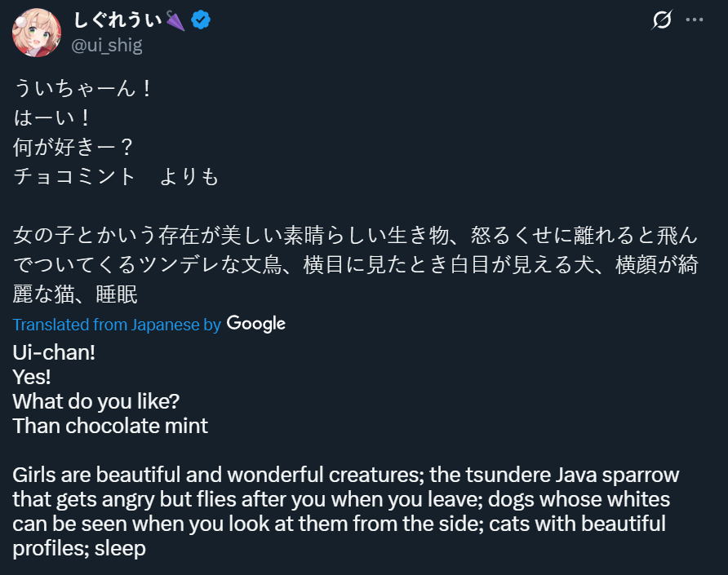Click the paragraph starting 'Girls are beautiful'

pyautogui.click(x=345, y=498)
